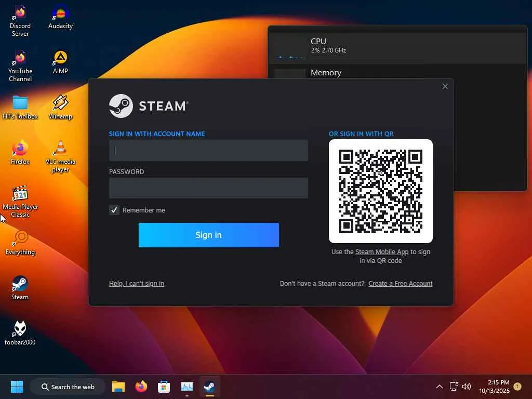Open the Windows Start menu
532x399 pixels.
click(x=17, y=387)
